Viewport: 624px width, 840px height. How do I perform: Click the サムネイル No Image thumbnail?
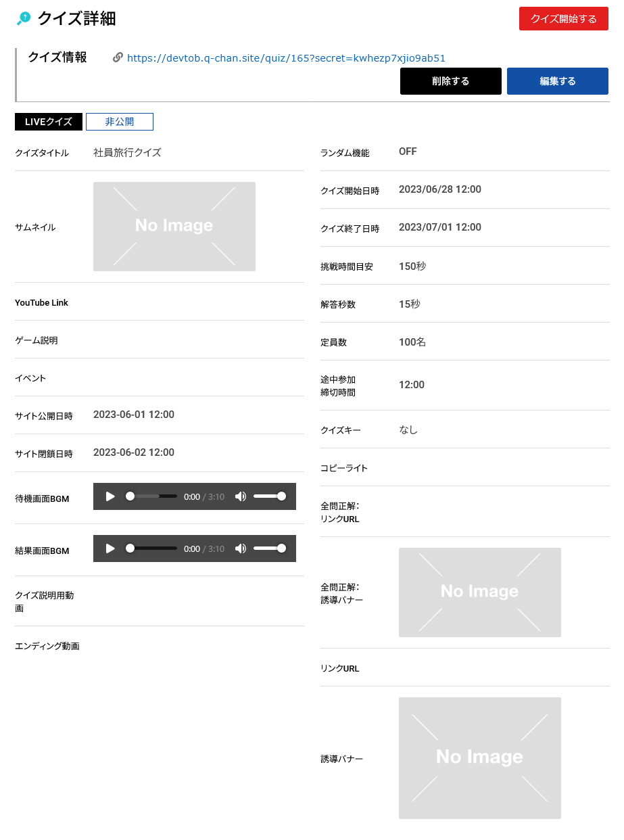(174, 227)
